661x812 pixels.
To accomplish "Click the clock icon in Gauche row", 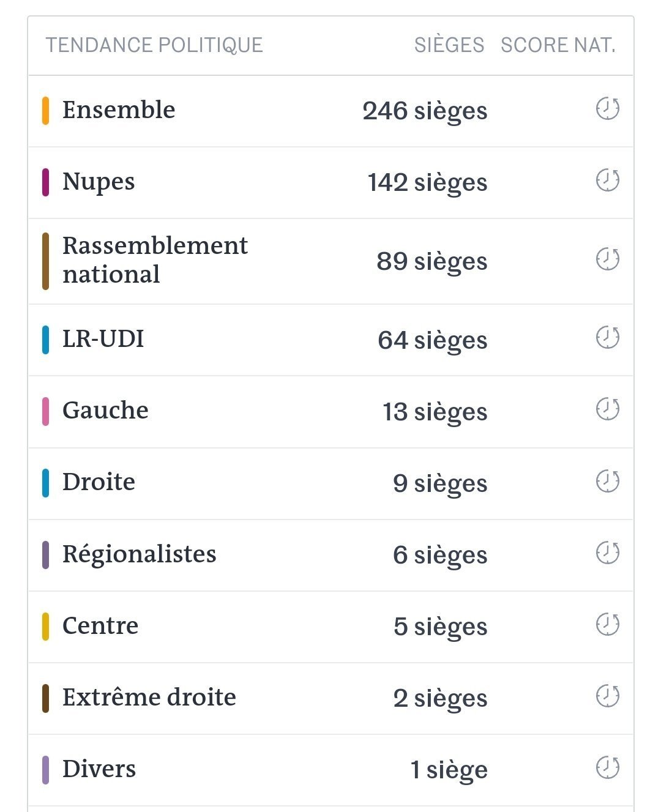I will [x=607, y=409].
